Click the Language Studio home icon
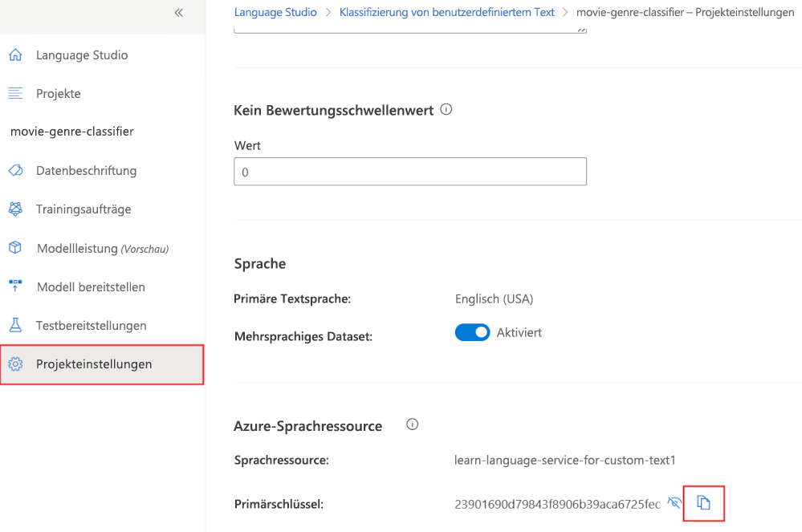This screenshot has height=532, width=802. [x=15, y=55]
